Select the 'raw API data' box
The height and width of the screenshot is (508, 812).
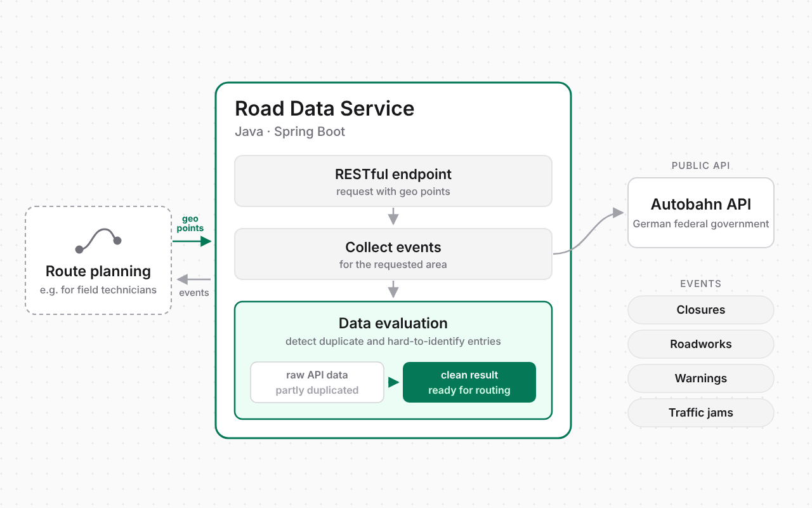(x=317, y=382)
